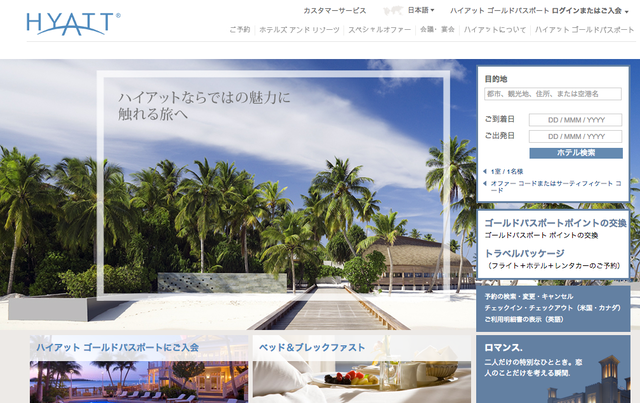The height and width of the screenshot is (403, 640).
Task: Expand the 1室 / 1名様 room options
Action: point(503,171)
